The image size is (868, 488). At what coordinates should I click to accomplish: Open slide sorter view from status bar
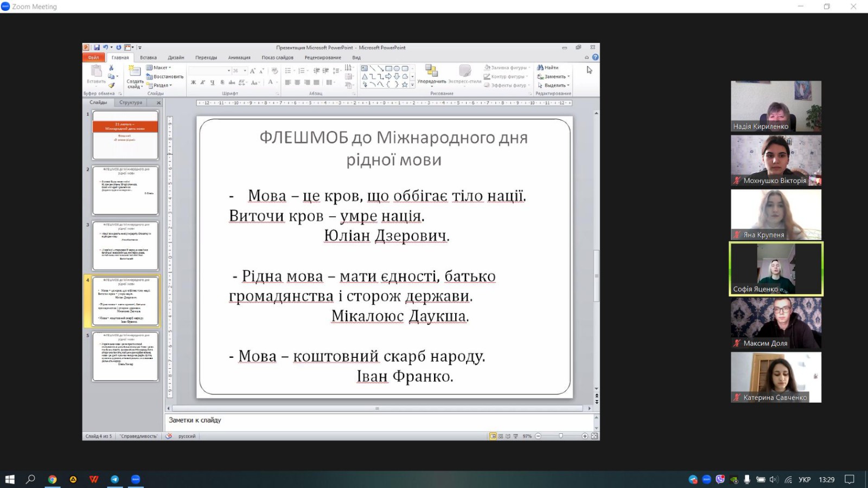point(500,436)
